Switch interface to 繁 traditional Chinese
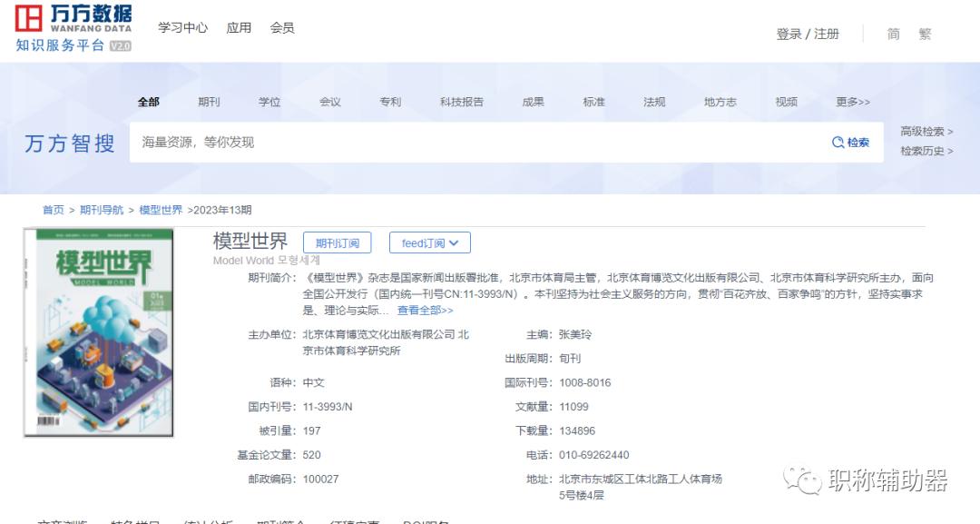Image resolution: width=980 pixels, height=524 pixels. [x=925, y=34]
